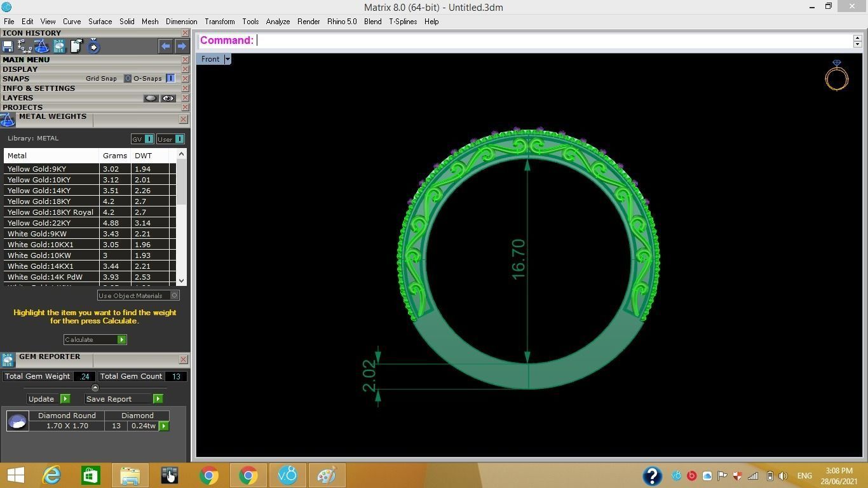Click the Matrix logo in the title bar
This screenshot has height=488, width=868.
click(x=6, y=7)
